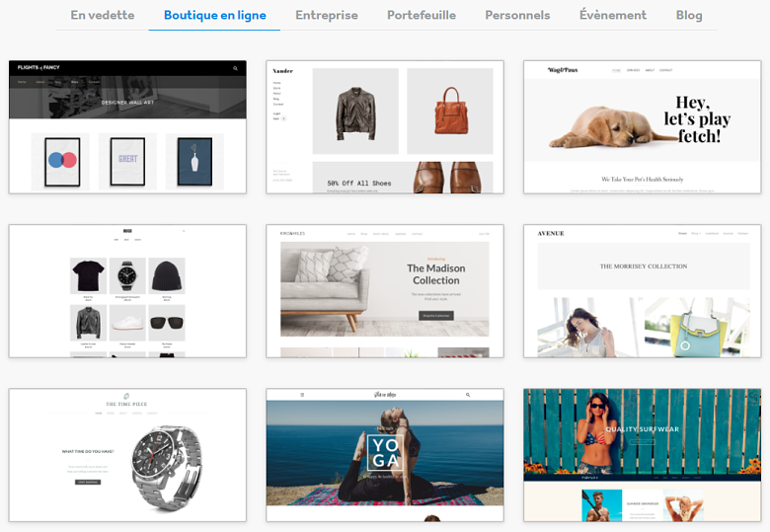This screenshot has width=770, height=532.
Task: Choose the Xander leather jacket template
Action: (x=385, y=127)
